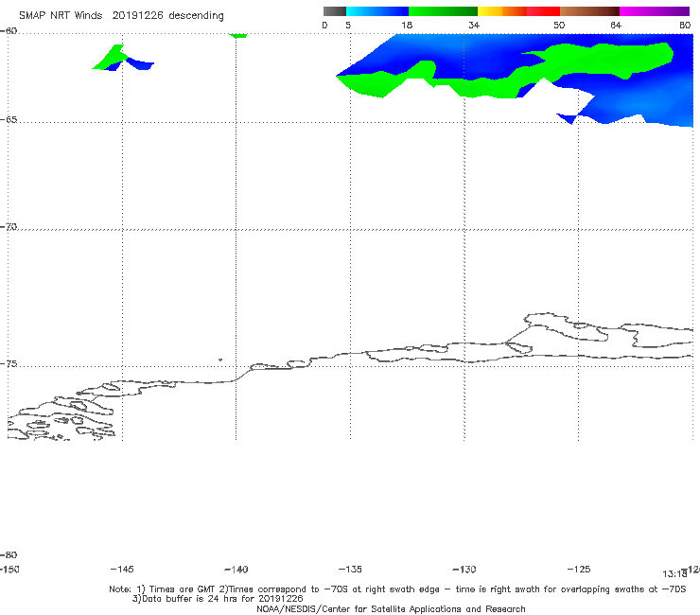This screenshot has height=615, width=700.
Task: Click the -75 latitude axis label
Action: tap(9, 364)
